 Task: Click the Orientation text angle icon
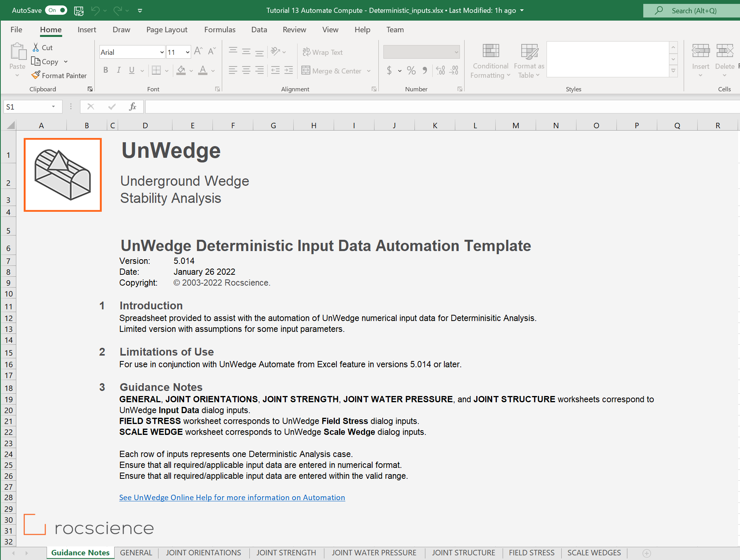tap(275, 51)
